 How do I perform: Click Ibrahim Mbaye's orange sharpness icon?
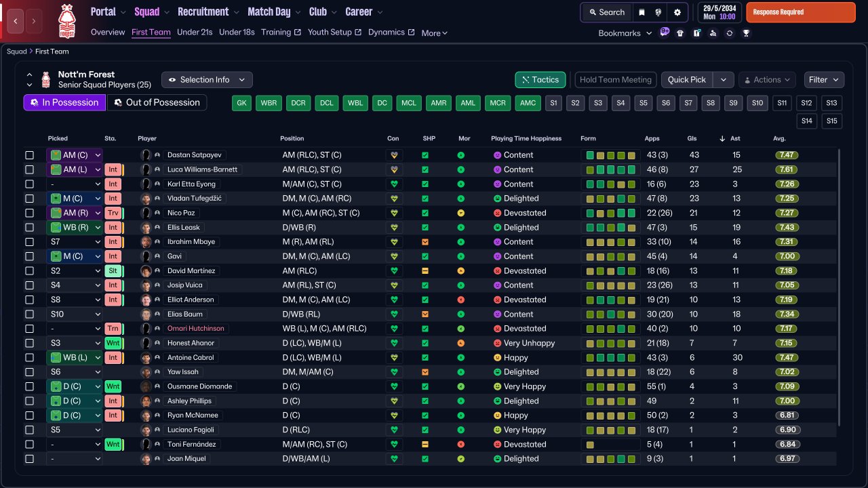(x=425, y=242)
